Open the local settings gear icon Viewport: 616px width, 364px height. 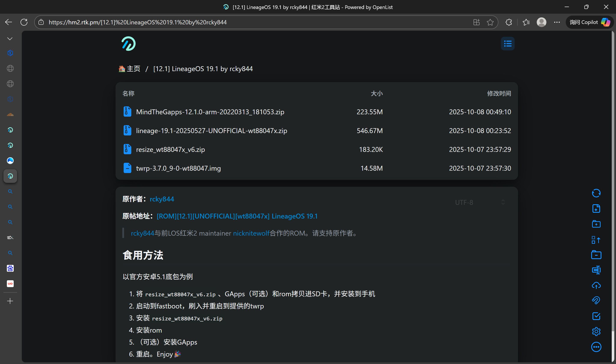596,331
